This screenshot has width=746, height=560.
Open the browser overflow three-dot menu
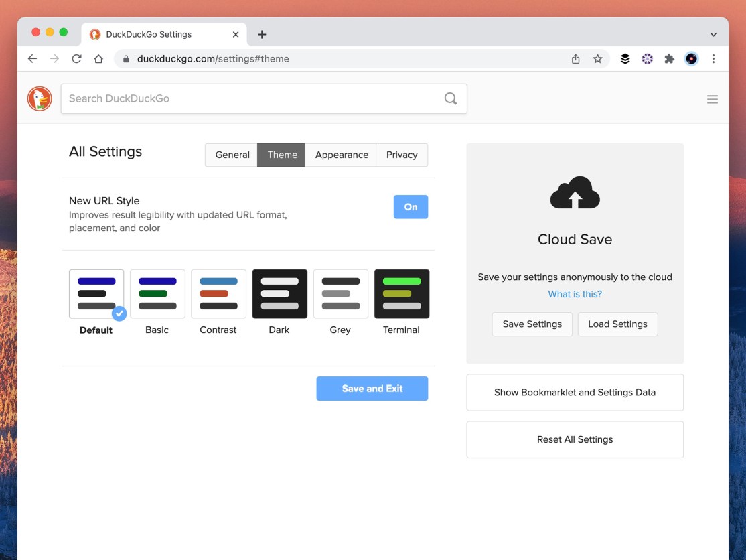(714, 58)
